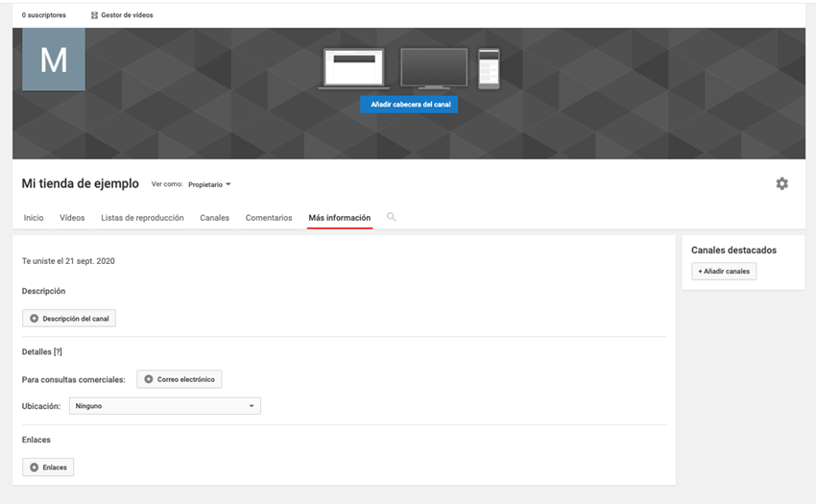Click the Te uniste el 21 sept. 2020 text
The height and width of the screenshot is (504, 816).
coord(68,261)
